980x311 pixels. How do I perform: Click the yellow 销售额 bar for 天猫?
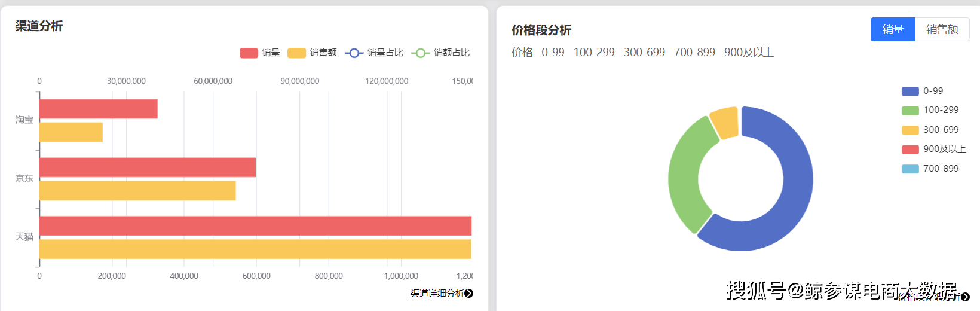click(256, 249)
